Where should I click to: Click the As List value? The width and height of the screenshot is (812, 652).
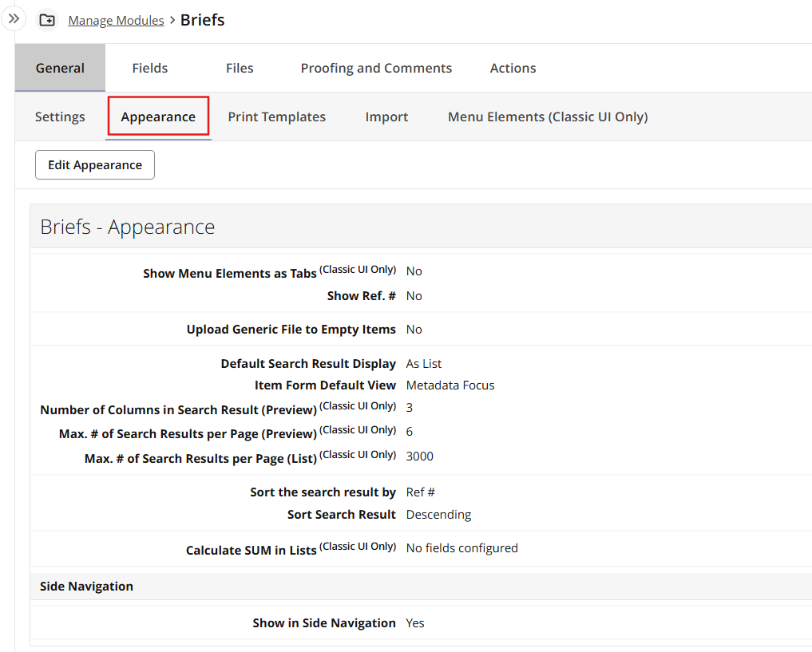424,363
